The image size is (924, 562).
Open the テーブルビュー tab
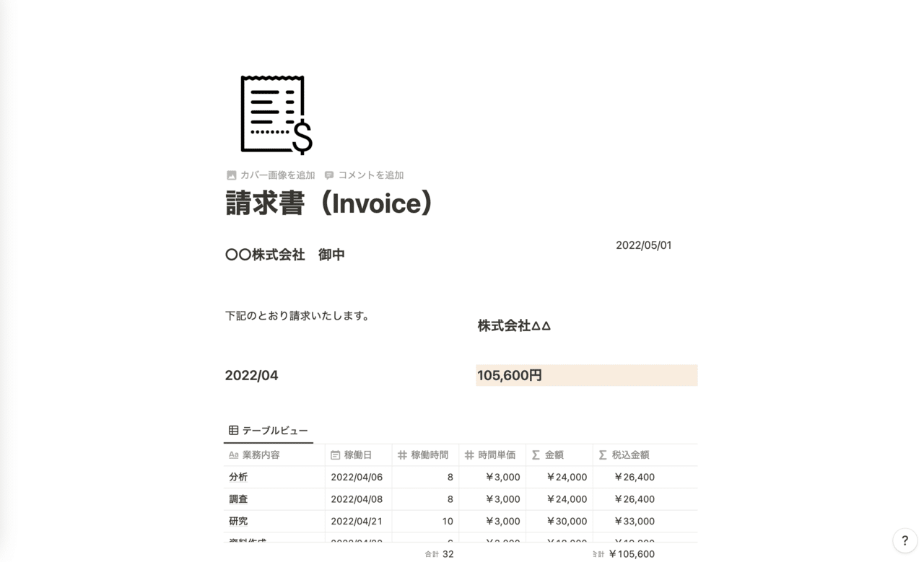(x=269, y=431)
